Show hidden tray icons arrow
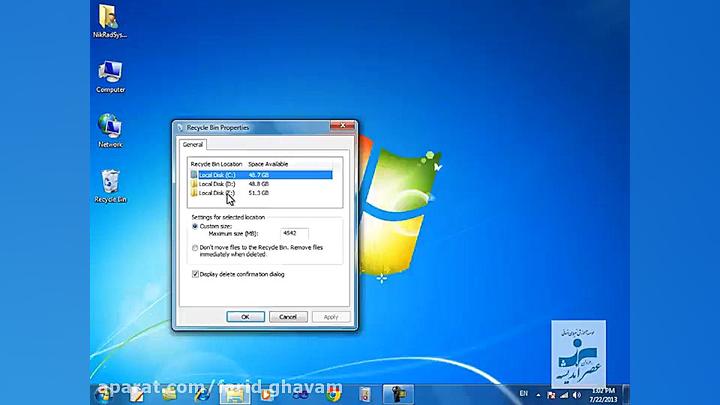Screen dimensions: 720x405 (x=538, y=395)
